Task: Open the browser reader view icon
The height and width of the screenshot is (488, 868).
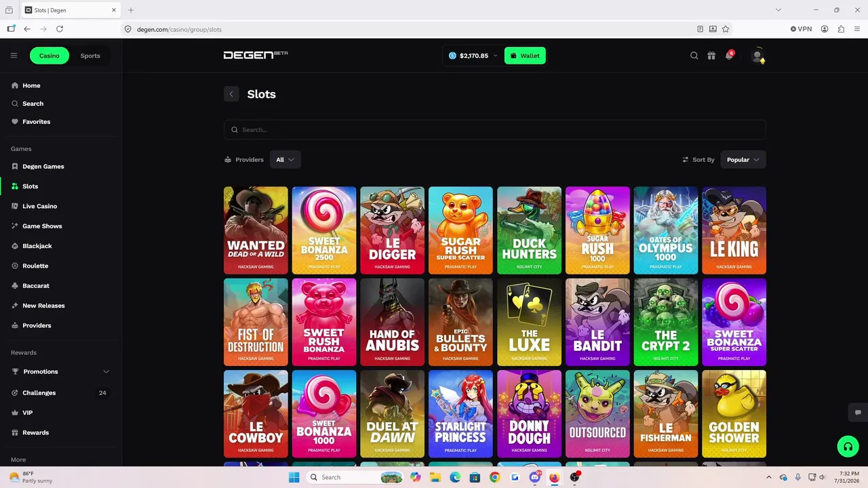Action: (x=700, y=29)
